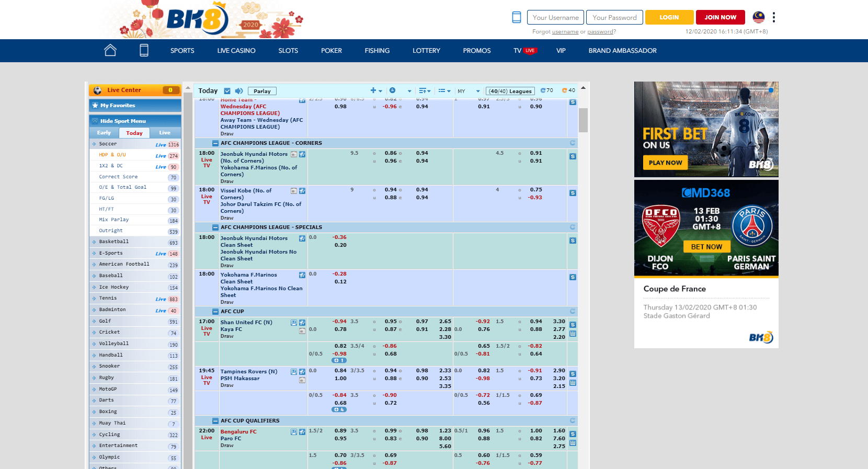Viewport: 868px width, 469px height.
Task: Click the mobile device icon beside username field
Action: point(517,17)
